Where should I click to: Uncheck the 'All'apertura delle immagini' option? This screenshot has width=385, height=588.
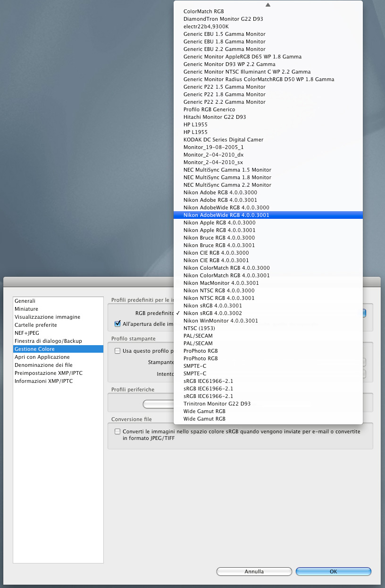(117, 324)
